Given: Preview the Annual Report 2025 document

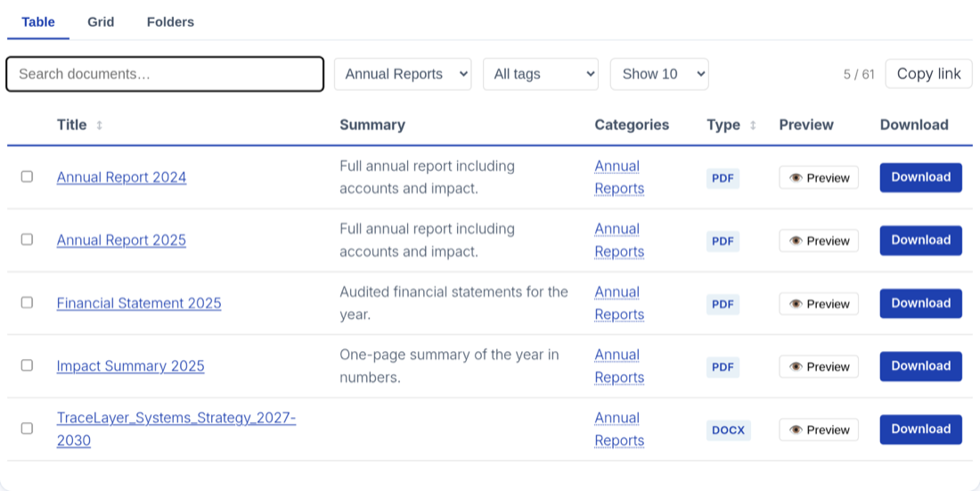Looking at the screenshot, I should pos(819,241).
